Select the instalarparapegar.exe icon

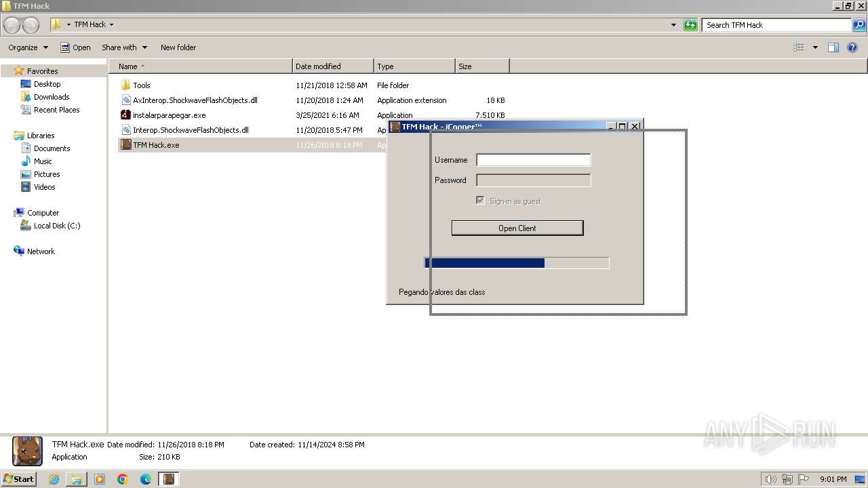tap(125, 115)
